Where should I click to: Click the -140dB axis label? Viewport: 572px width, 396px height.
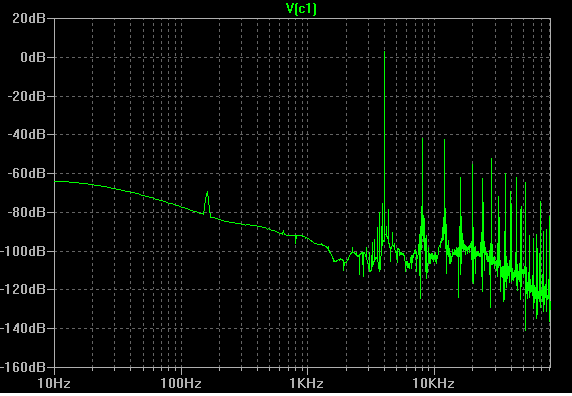coord(23,329)
